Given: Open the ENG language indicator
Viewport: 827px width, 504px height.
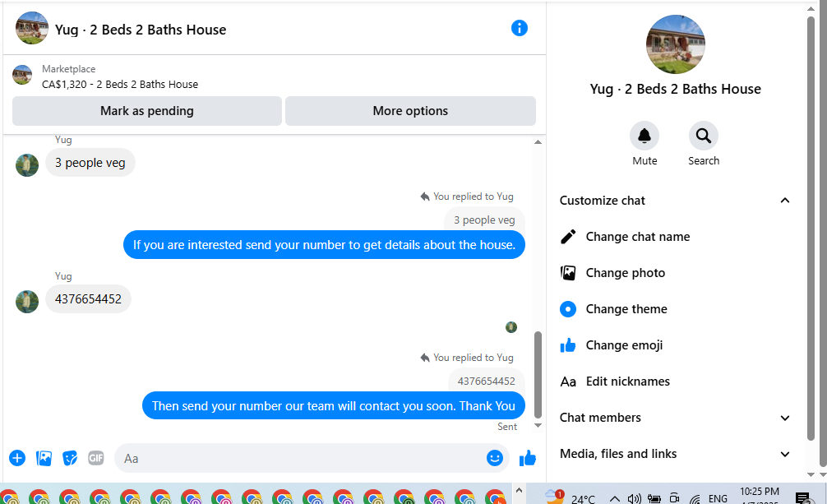Looking at the screenshot, I should pos(718,498).
